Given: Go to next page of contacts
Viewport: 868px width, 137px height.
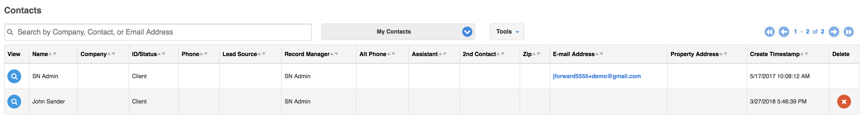Looking at the screenshot, I should click(834, 32).
